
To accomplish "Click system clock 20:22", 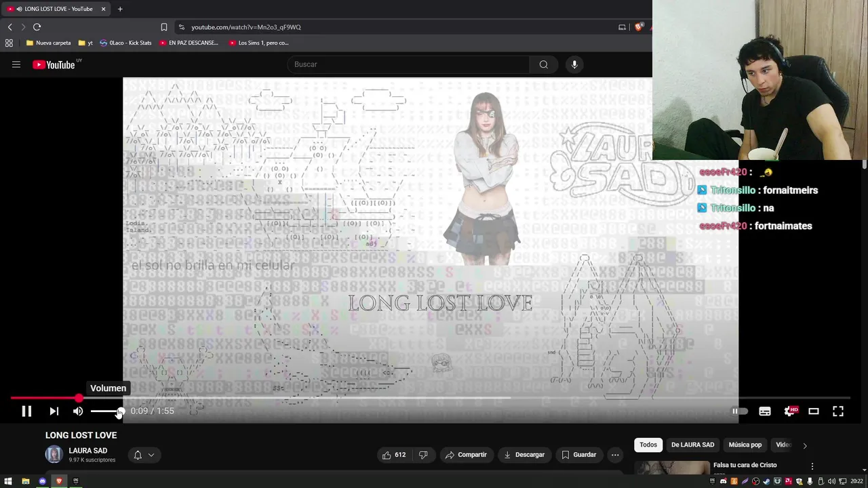I will pyautogui.click(x=858, y=481).
